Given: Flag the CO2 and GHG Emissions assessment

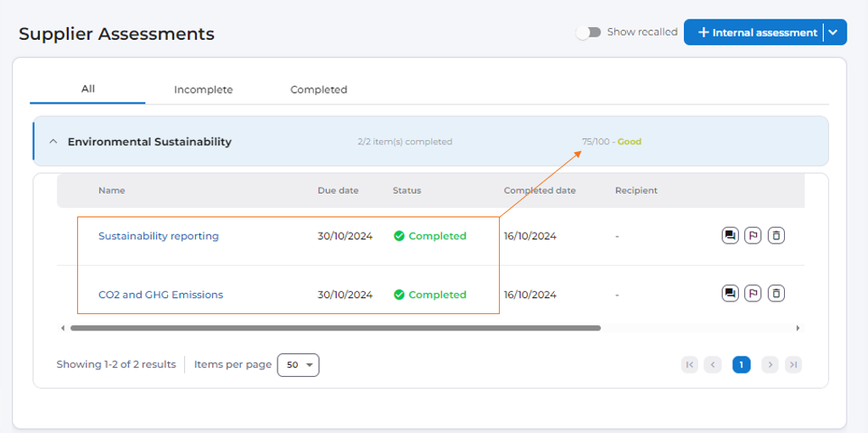Looking at the screenshot, I should point(753,294).
